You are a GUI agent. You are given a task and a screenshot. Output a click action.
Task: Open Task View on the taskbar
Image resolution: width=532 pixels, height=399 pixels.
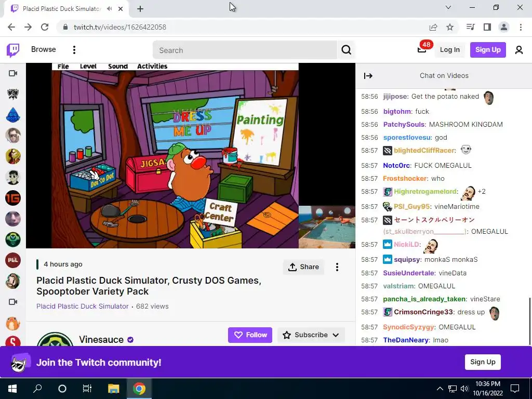pos(87,389)
